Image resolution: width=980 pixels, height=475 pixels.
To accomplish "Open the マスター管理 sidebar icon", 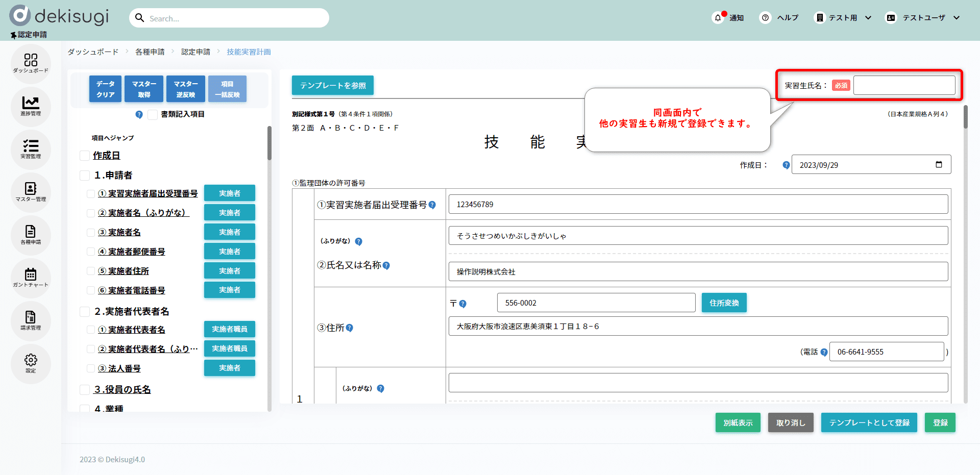I will click(x=31, y=192).
